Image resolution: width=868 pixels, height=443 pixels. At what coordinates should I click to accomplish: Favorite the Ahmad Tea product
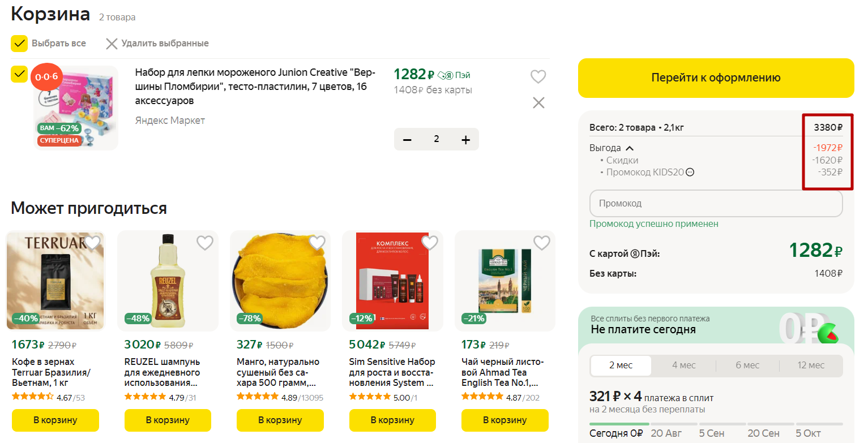click(x=542, y=243)
